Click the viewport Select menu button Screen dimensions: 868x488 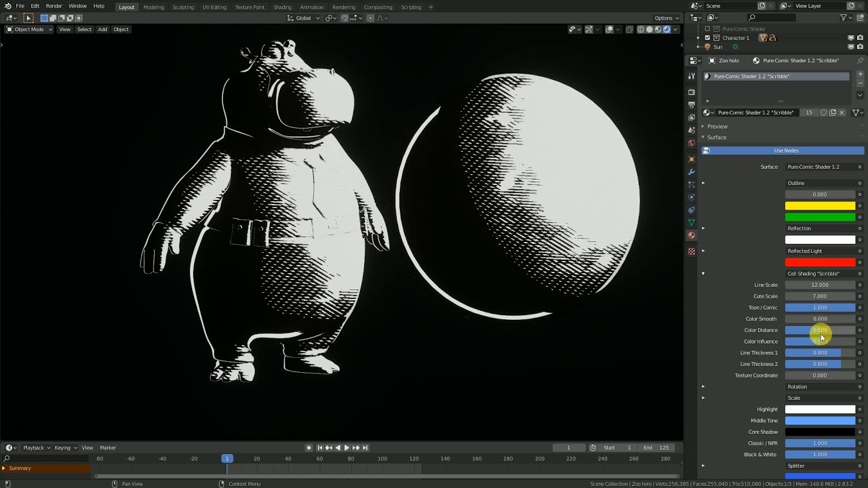coord(84,29)
